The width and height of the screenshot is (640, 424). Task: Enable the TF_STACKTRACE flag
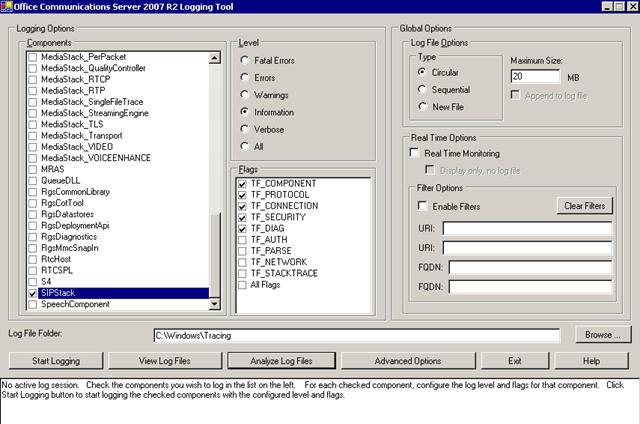tap(242, 273)
